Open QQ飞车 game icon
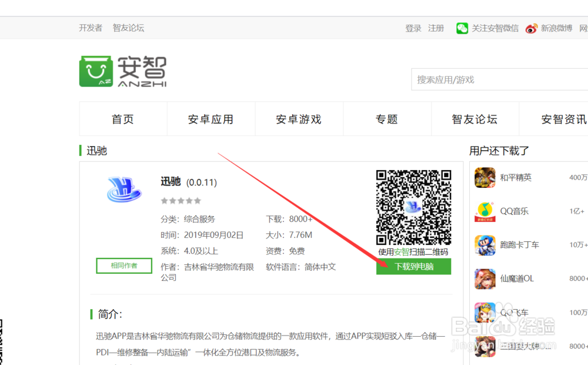588x365 pixels. (x=485, y=313)
